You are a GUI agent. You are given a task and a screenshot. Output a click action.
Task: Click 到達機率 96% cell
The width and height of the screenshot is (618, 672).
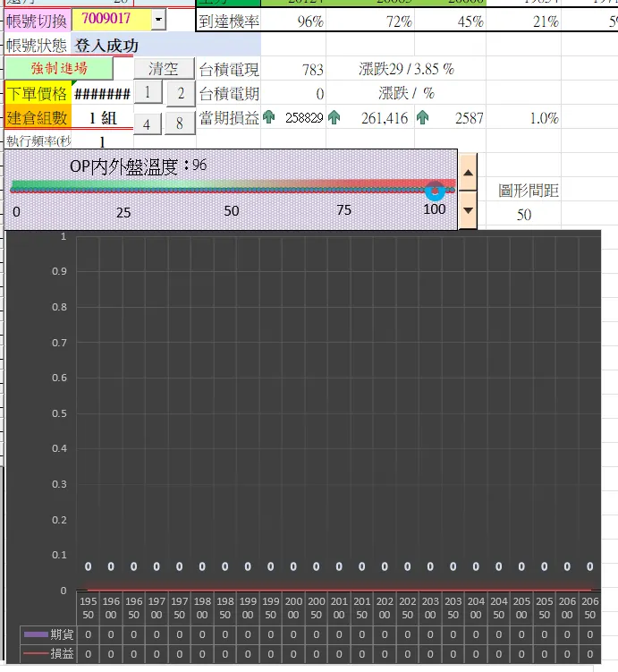[293, 21]
